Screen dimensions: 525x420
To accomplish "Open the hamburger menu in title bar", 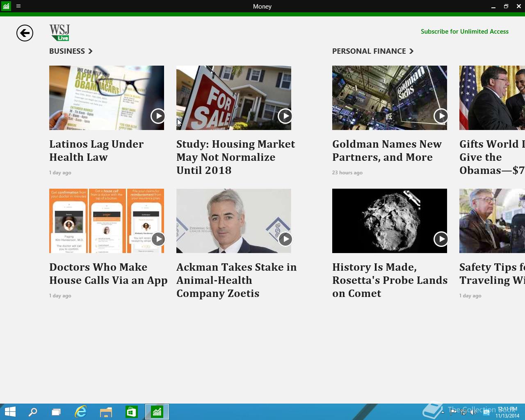I will (18, 6).
